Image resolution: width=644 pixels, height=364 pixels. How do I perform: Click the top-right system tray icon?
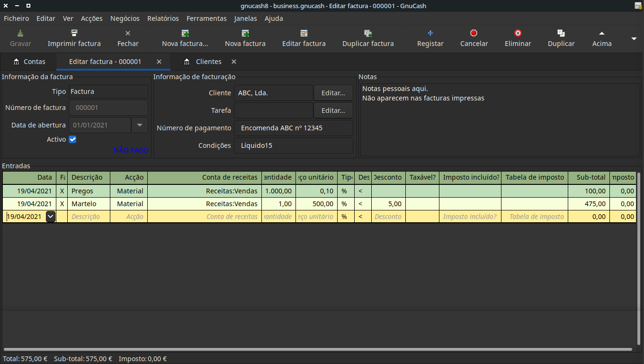click(x=638, y=6)
